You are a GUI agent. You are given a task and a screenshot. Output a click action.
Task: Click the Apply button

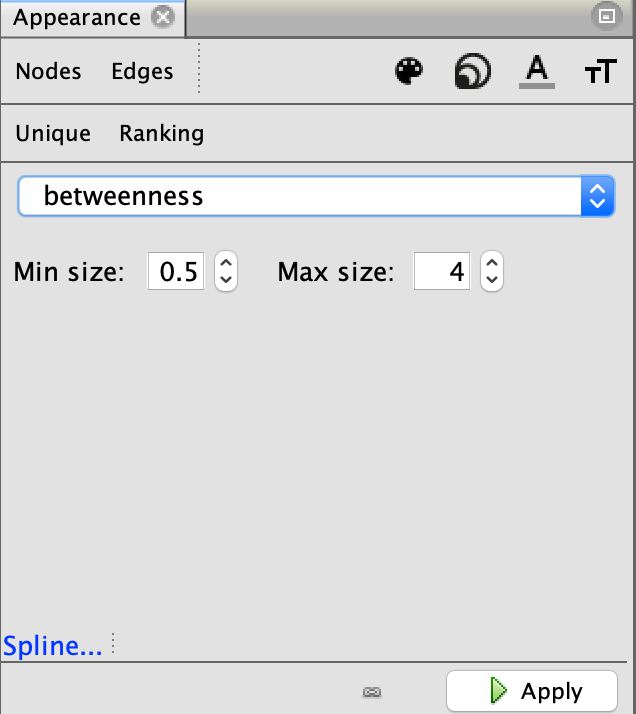(x=530, y=691)
